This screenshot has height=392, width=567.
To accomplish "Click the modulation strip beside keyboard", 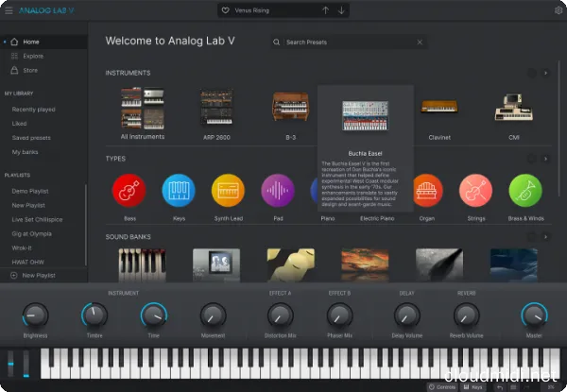I will (x=26, y=364).
